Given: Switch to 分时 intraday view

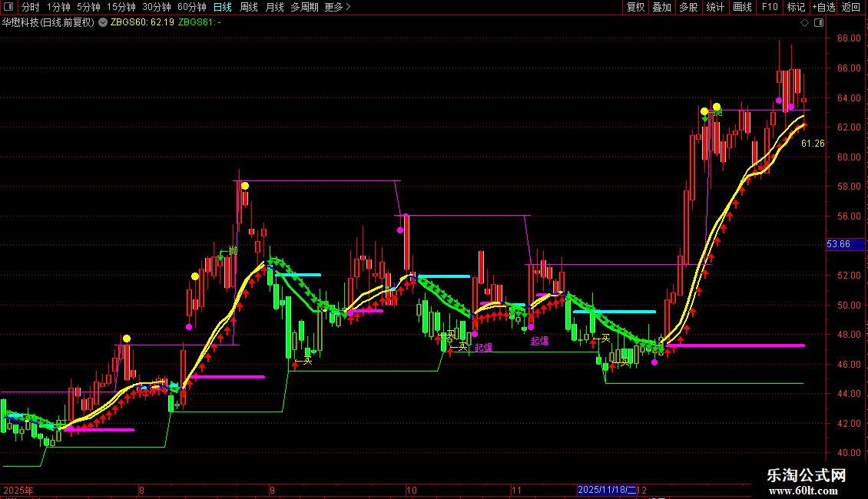Looking at the screenshot, I should coord(31,7).
